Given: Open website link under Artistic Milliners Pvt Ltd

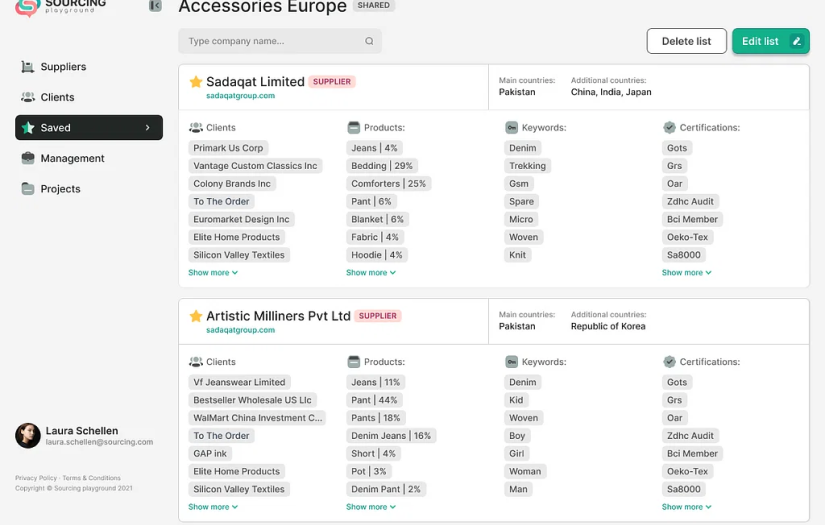Looking at the screenshot, I should (240, 330).
